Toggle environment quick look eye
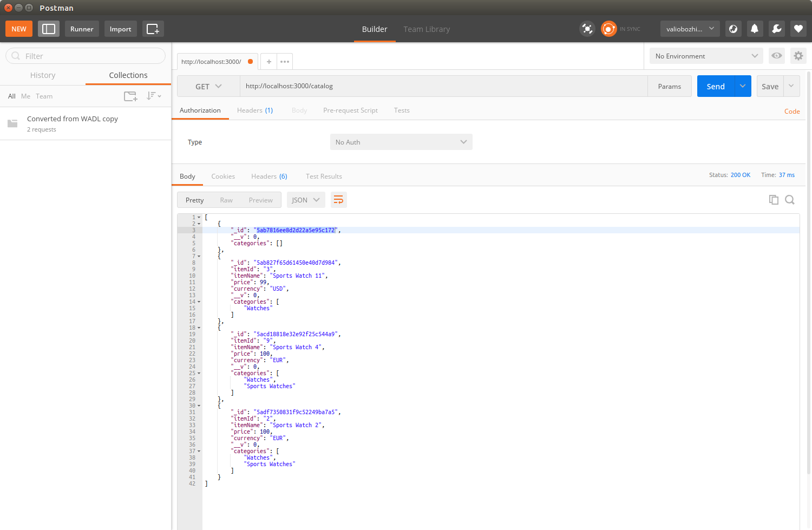Image resolution: width=812 pixels, height=530 pixels. (x=777, y=56)
